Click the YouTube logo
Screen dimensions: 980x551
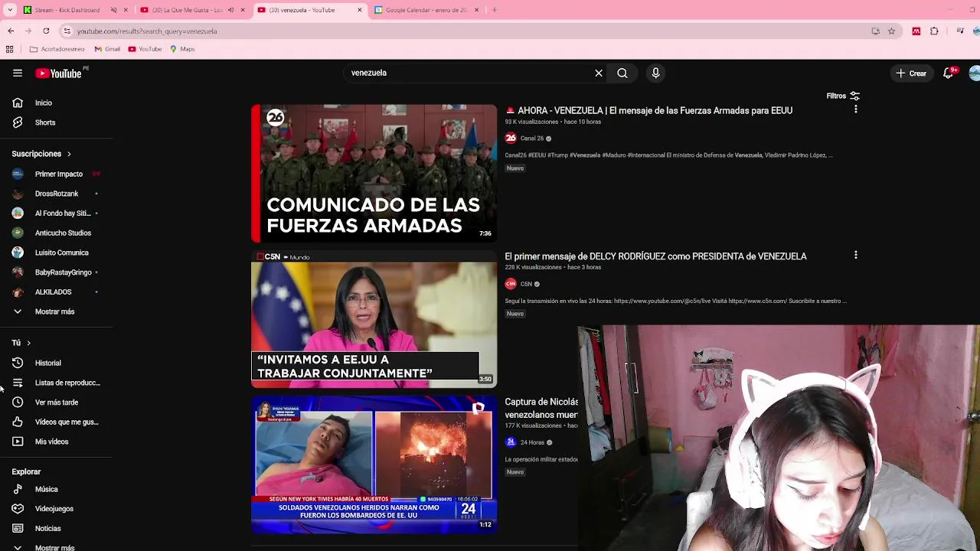tap(59, 73)
